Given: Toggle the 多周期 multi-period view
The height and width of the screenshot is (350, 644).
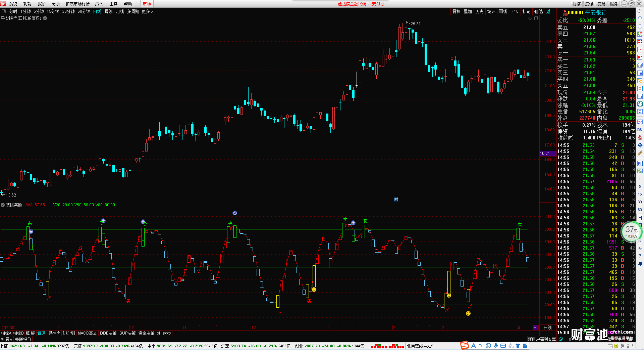Looking at the screenshot, I should coord(133,11).
